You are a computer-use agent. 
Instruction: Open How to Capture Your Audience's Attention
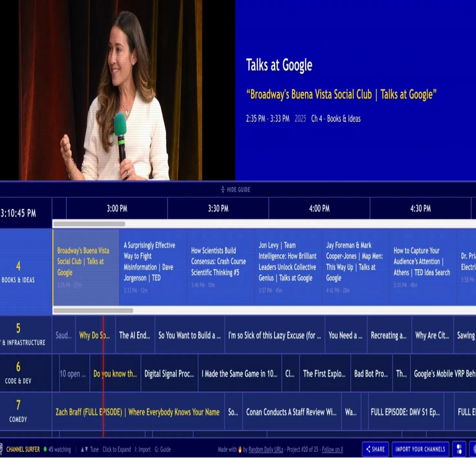tap(423, 267)
